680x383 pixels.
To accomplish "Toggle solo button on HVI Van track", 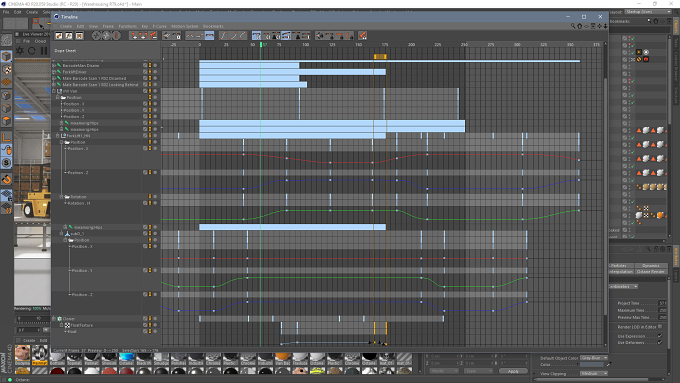I will [x=155, y=91].
